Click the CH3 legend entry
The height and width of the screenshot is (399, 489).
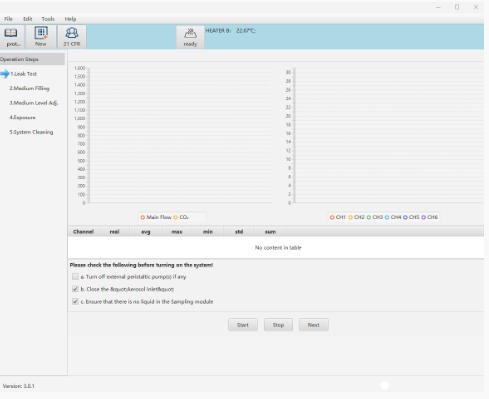click(375, 217)
